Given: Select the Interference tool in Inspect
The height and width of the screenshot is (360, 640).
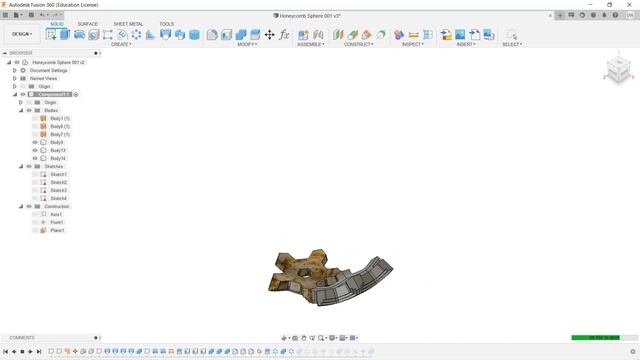Looking at the screenshot, I should tap(399, 35).
